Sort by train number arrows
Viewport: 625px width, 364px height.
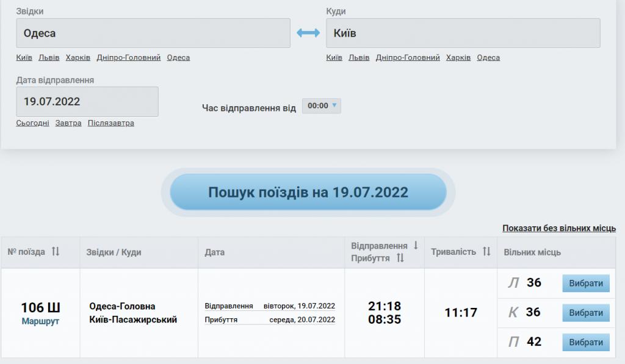click(x=56, y=252)
